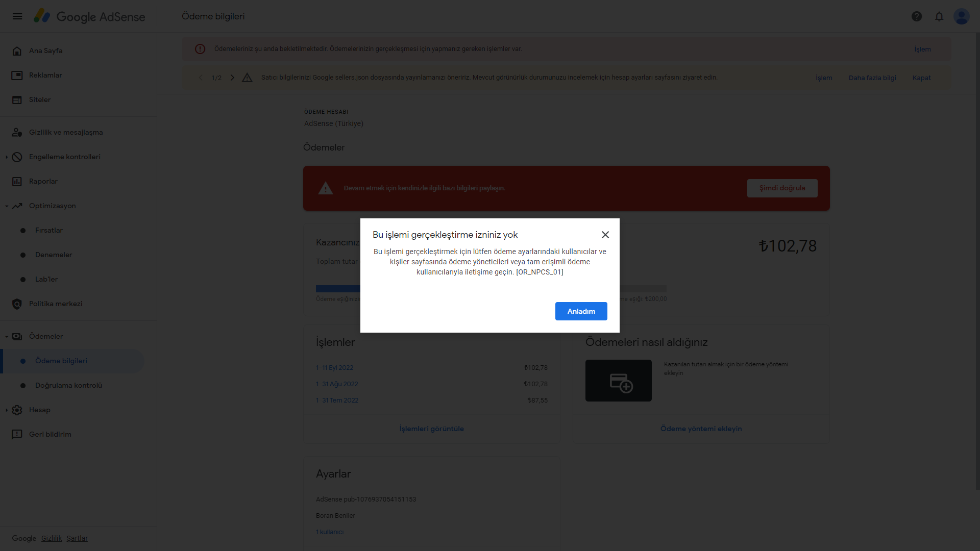Click the Optimizasyon trend icon
This screenshot has width=980, height=551.
click(x=17, y=206)
